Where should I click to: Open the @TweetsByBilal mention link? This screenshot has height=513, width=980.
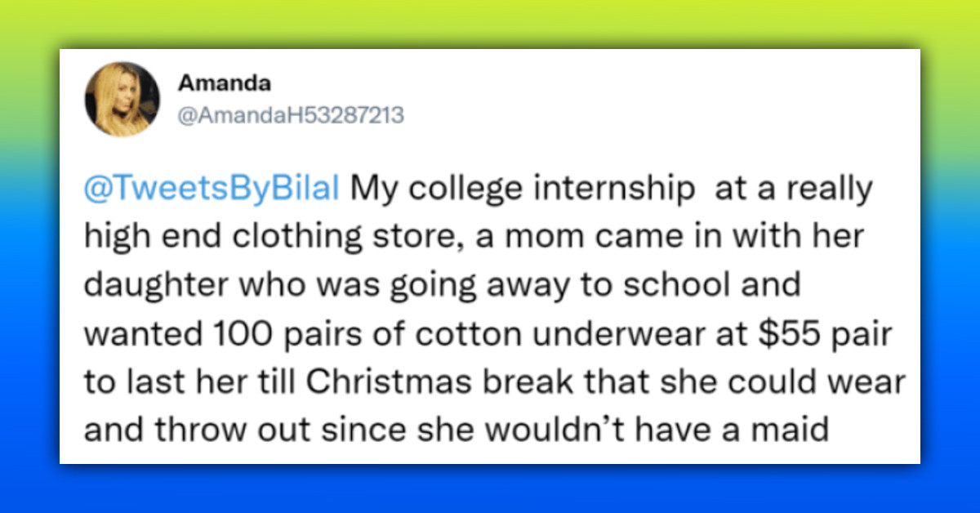tap(212, 189)
